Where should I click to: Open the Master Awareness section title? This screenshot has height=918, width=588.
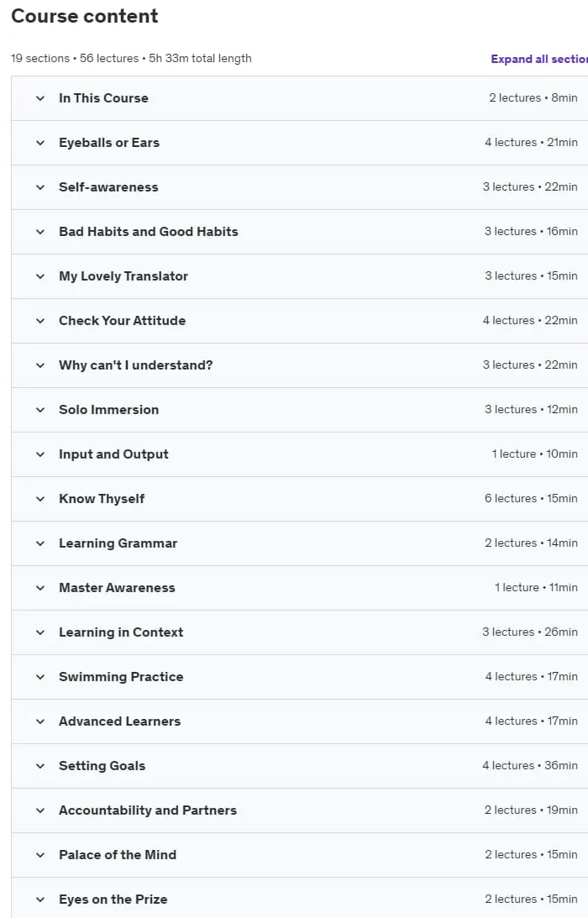(117, 588)
